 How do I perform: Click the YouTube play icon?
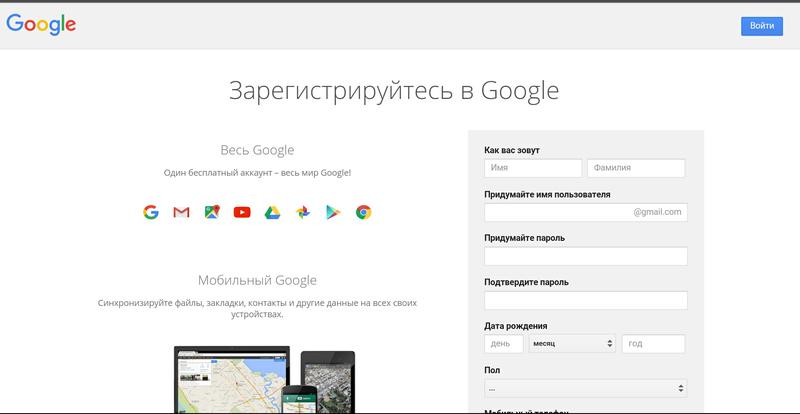coord(242,212)
